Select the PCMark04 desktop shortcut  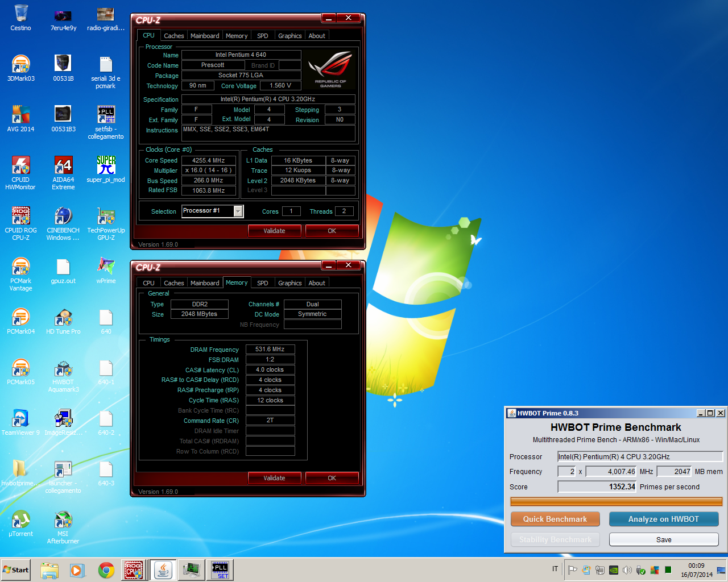[21, 321]
